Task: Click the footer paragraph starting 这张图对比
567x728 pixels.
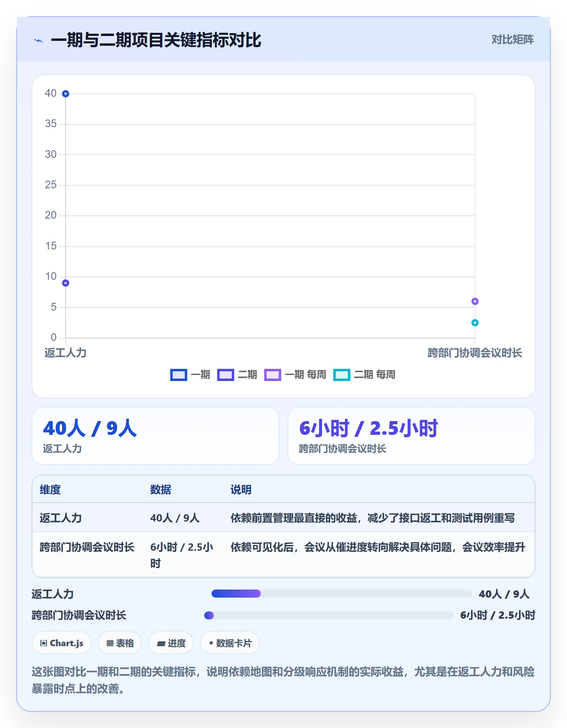Action: coord(283,680)
